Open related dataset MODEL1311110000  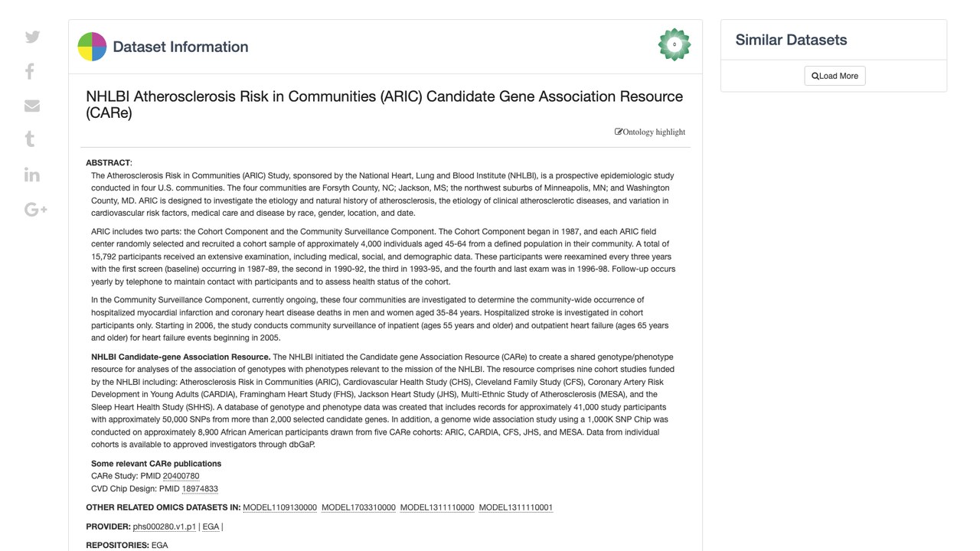[x=437, y=507]
